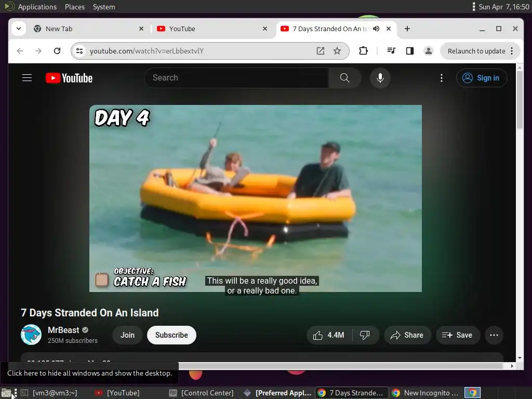Screen dimensions: 532x399
Task: Toggle the Chrome side panel icon
Action: point(410,51)
